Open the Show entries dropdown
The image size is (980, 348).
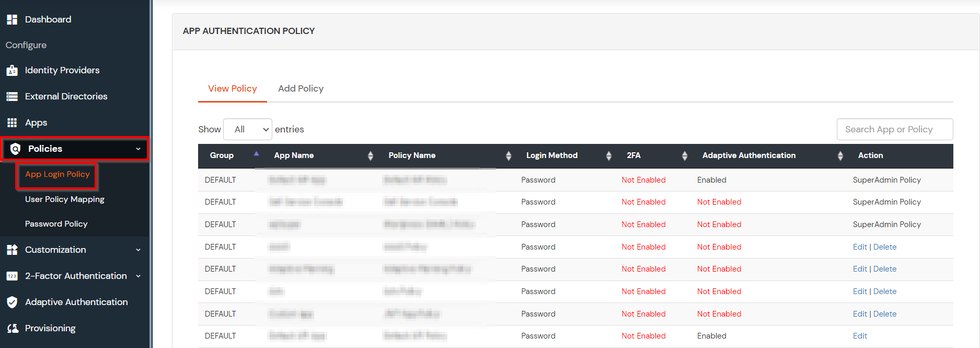click(x=248, y=129)
